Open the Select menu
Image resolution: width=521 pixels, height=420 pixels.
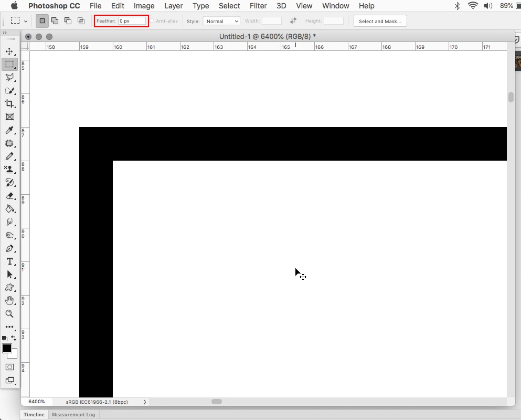[x=229, y=6]
